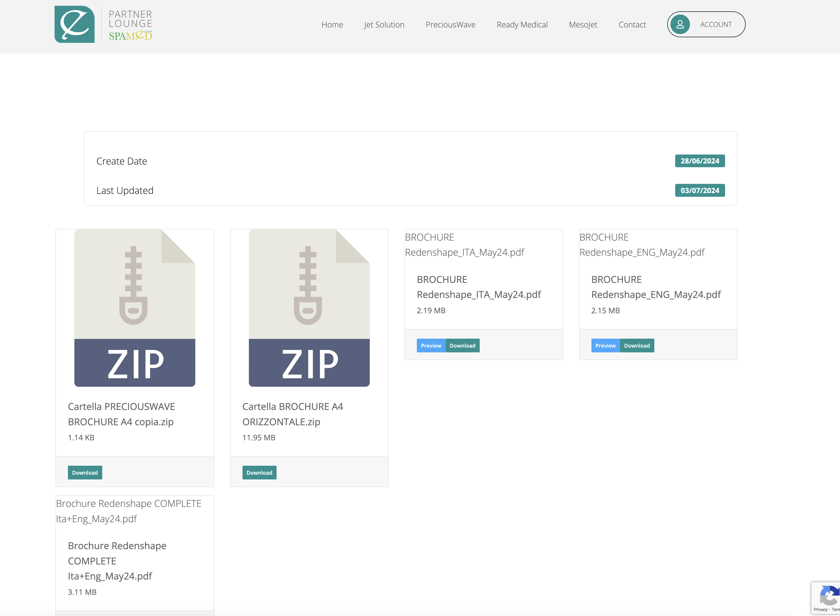Click the Cartella PRECIOUSWAVE BROCHURE A4 copia.zip title
840x616 pixels.
coord(122,414)
